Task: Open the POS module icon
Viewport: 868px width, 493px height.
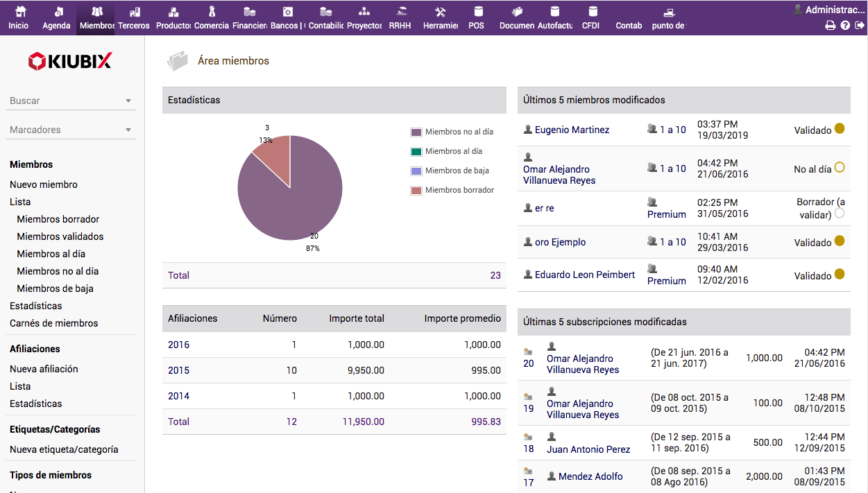Action: pyautogui.click(x=477, y=12)
